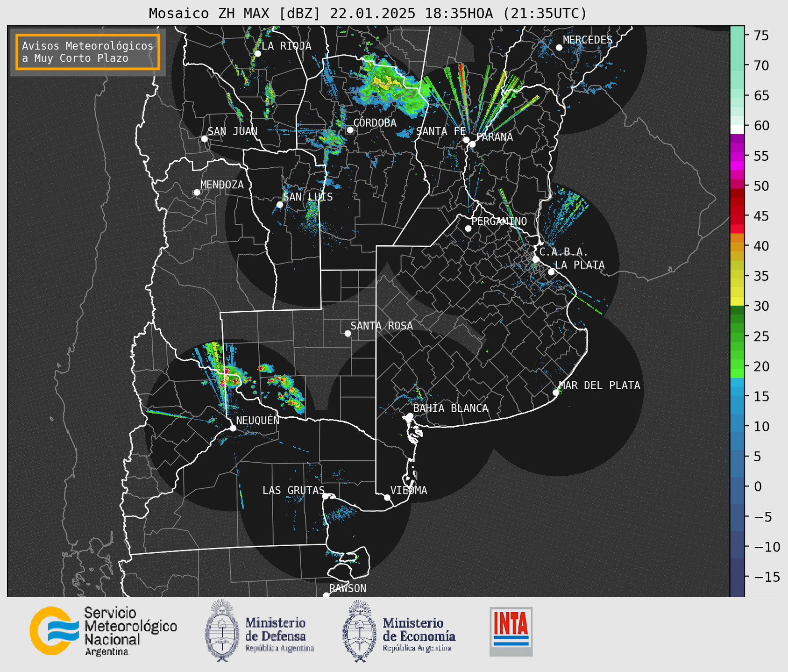Select the San Luis city dot
This screenshot has height=672, width=788.
click(x=279, y=205)
